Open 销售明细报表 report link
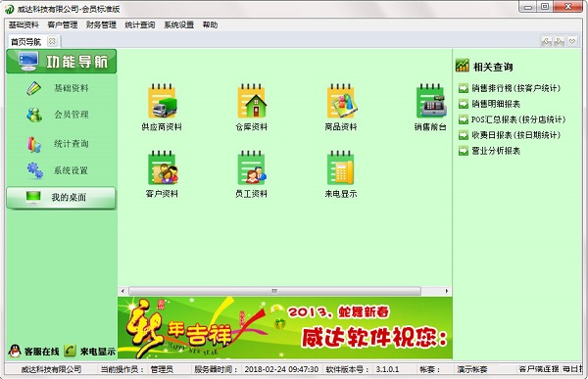The width and height of the screenshot is (588, 379). point(496,104)
